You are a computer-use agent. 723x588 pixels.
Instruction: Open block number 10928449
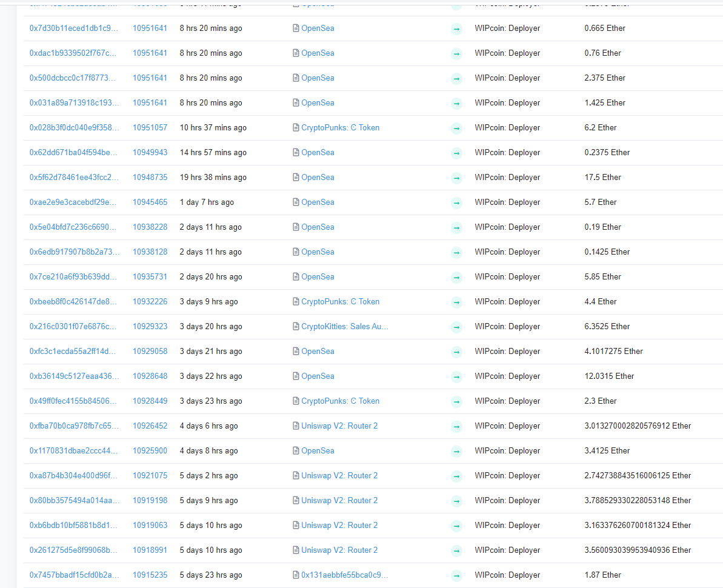(150, 402)
